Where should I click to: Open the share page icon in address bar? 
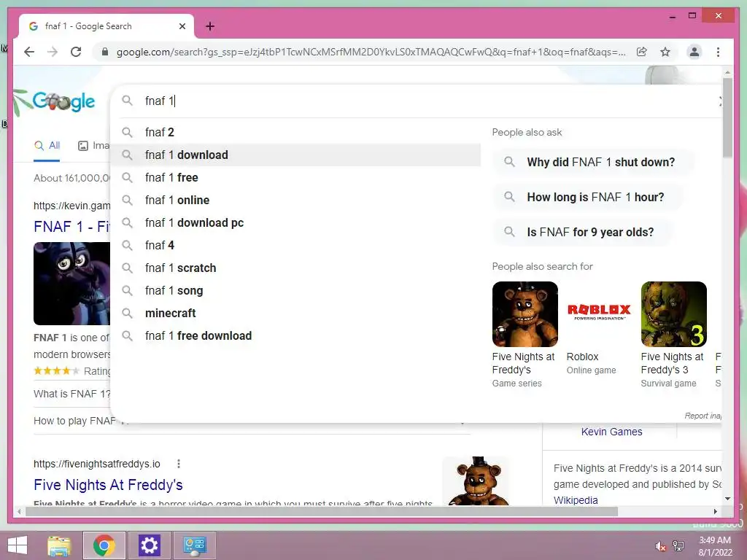pyautogui.click(x=642, y=52)
